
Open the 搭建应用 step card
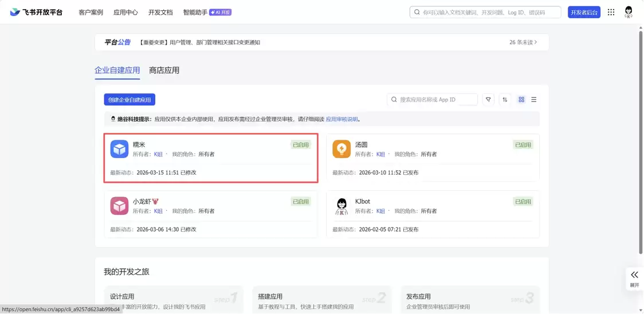coord(322,300)
